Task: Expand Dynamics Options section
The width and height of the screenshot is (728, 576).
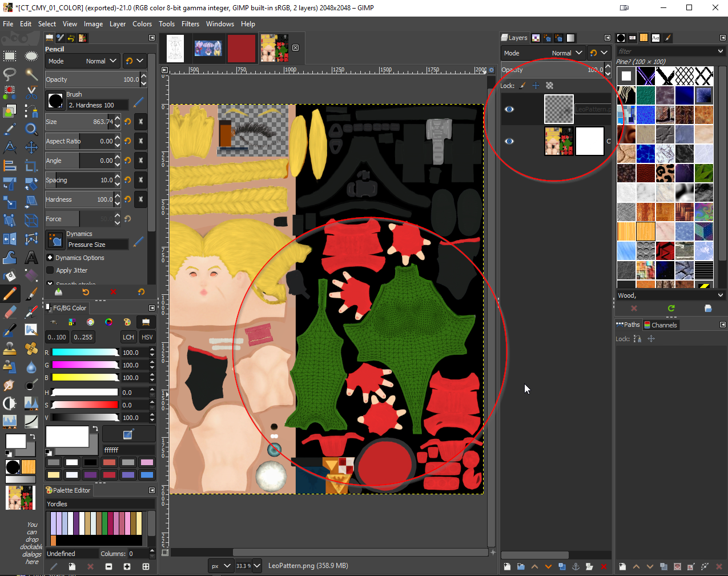Action: pos(50,258)
